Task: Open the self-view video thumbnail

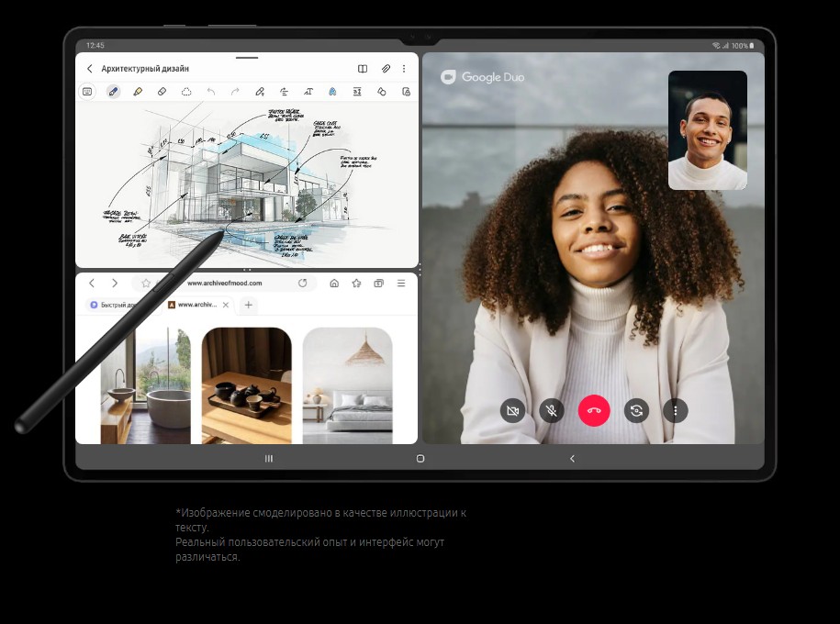Action: [707, 130]
